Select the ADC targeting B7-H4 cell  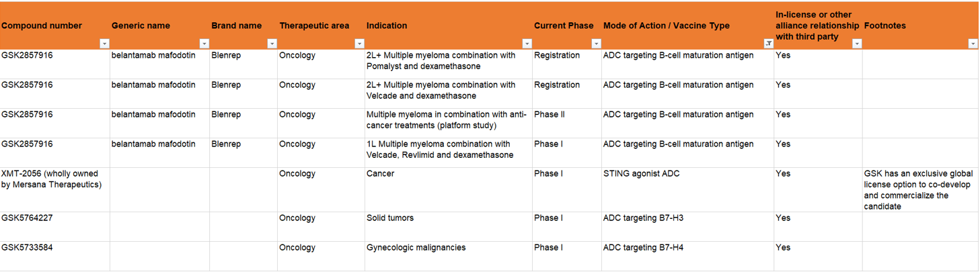coord(687,256)
